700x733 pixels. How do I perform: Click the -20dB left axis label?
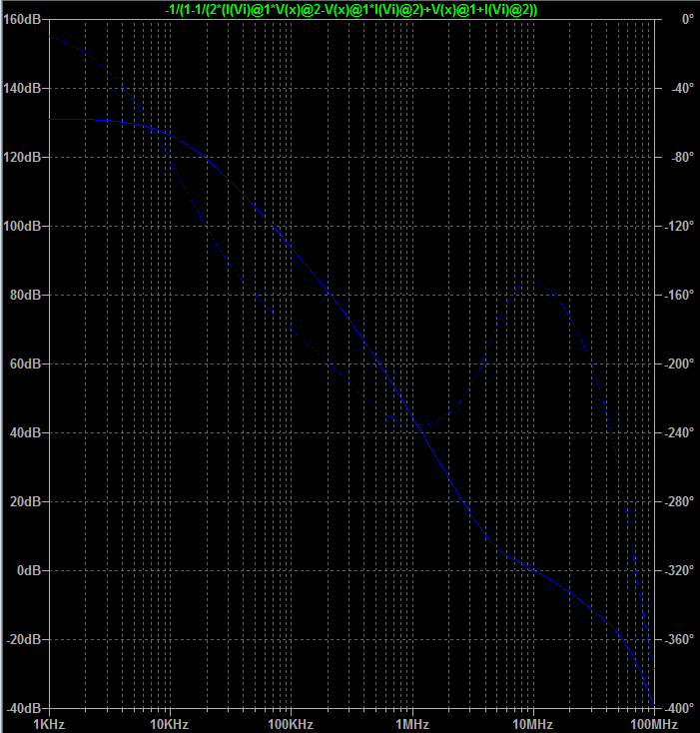click(23, 639)
